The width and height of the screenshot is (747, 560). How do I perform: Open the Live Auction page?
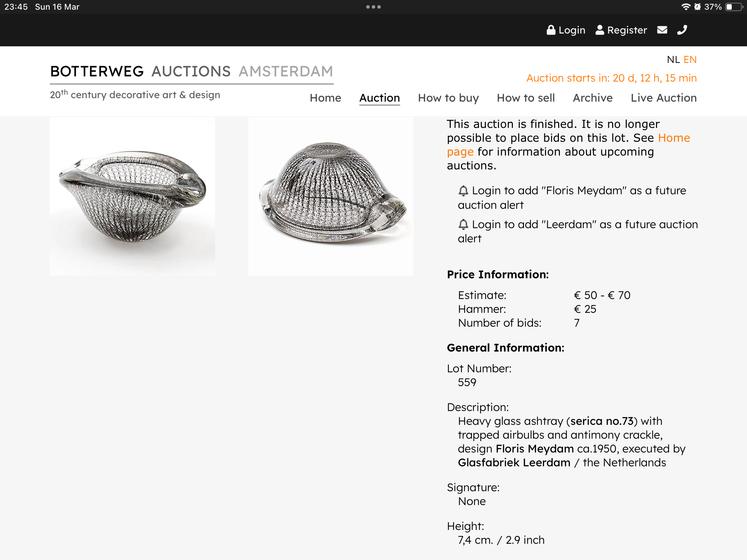[663, 98]
